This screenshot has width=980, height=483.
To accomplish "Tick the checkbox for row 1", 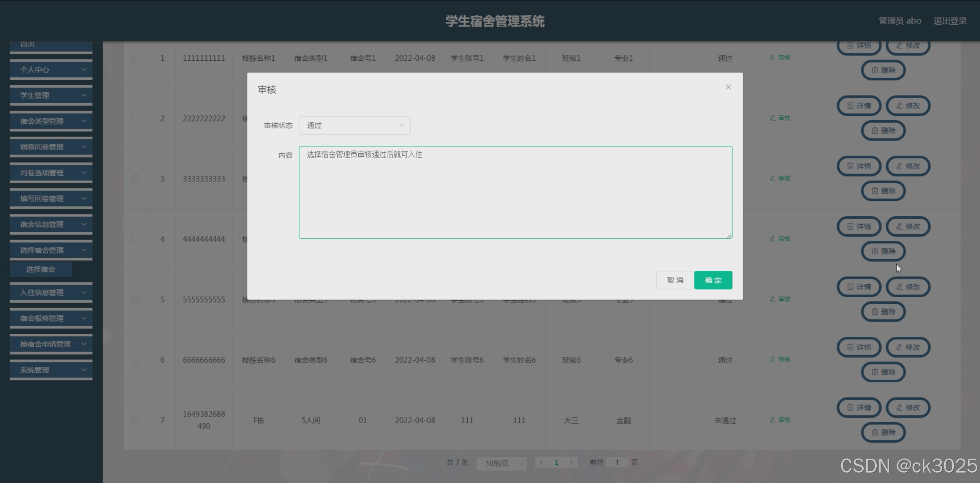I will (136, 58).
